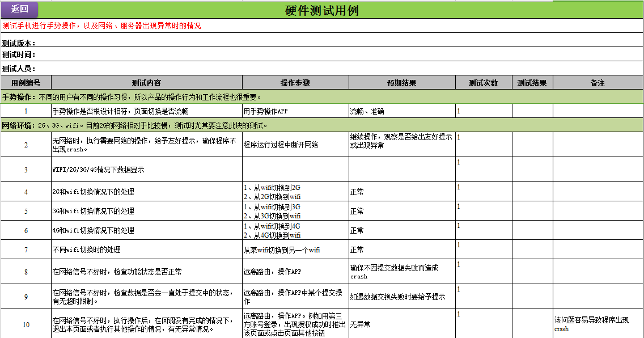This screenshot has height=338, width=644.
Task: Click the 网络环境 section row
Action: point(321,125)
